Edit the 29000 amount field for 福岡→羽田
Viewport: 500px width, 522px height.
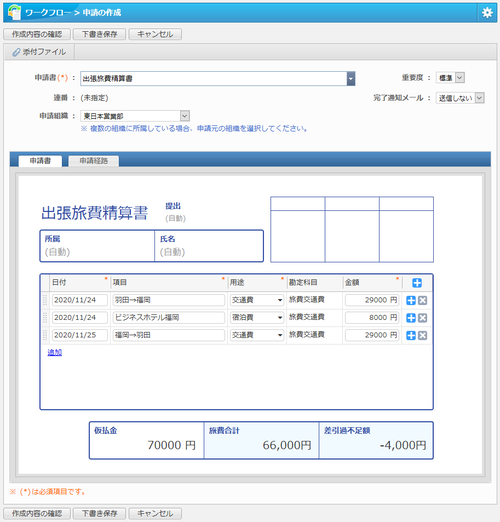[x=372, y=335]
